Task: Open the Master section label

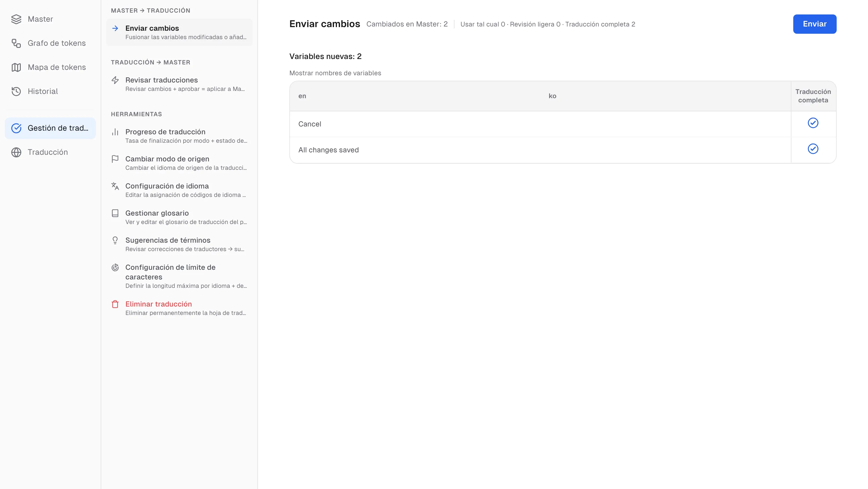Action: [x=40, y=19]
